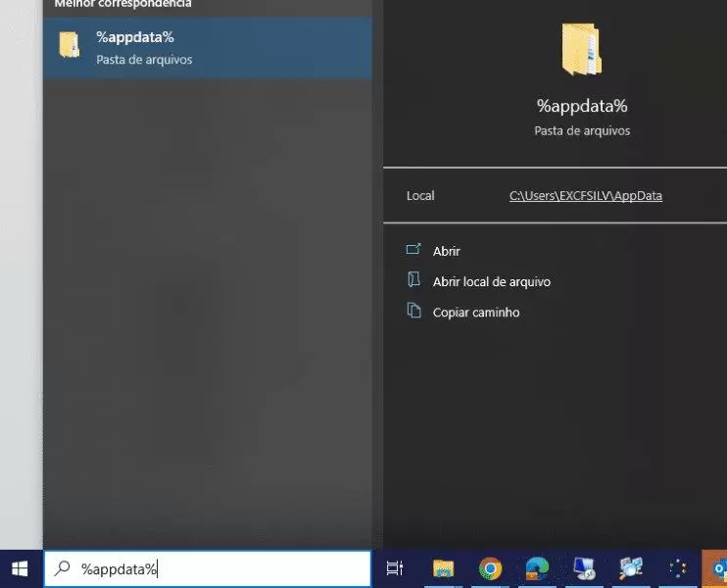The width and height of the screenshot is (727, 588).
Task: Click the Abrir open icon
Action: (413, 251)
